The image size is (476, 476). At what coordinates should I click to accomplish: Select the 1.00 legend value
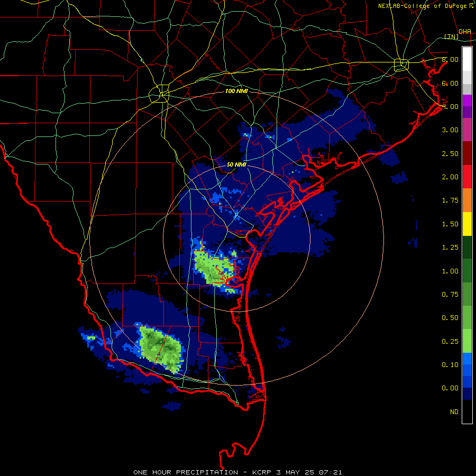450,271
